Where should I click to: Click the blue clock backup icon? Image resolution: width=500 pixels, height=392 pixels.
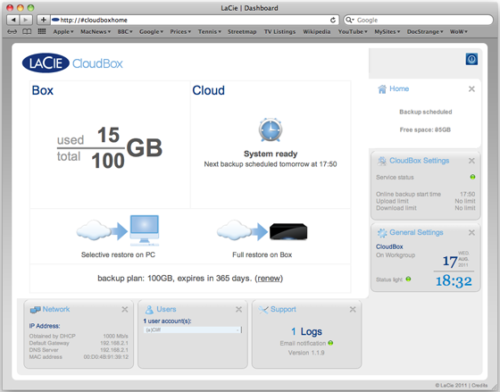pos(271,130)
